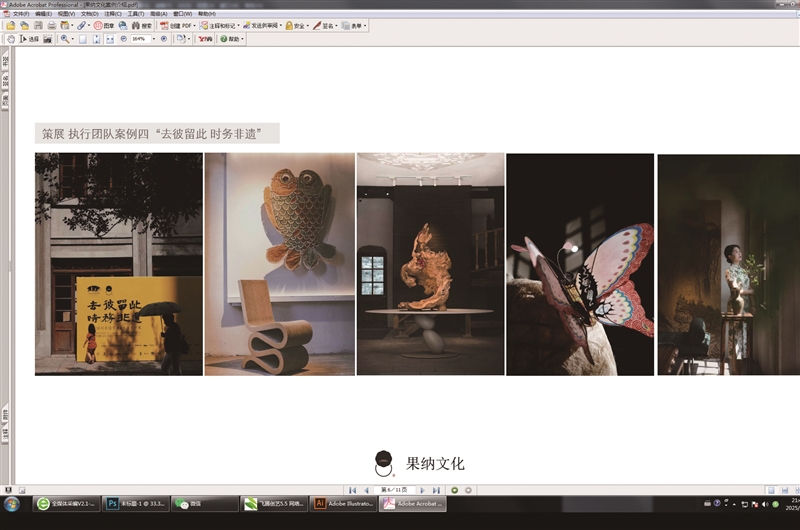Select the Hand tool
Image resolution: width=800 pixels, height=530 pixels.
(x=11, y=39)
